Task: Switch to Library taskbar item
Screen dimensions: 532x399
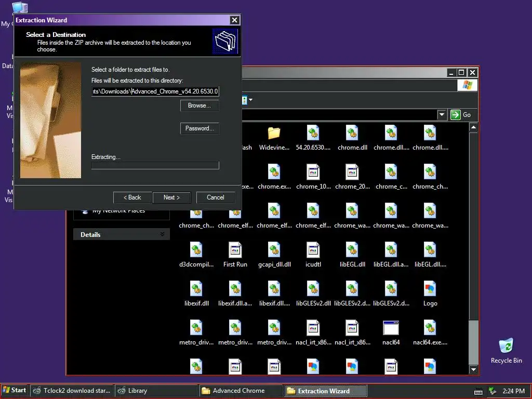Action: [156, 391]
